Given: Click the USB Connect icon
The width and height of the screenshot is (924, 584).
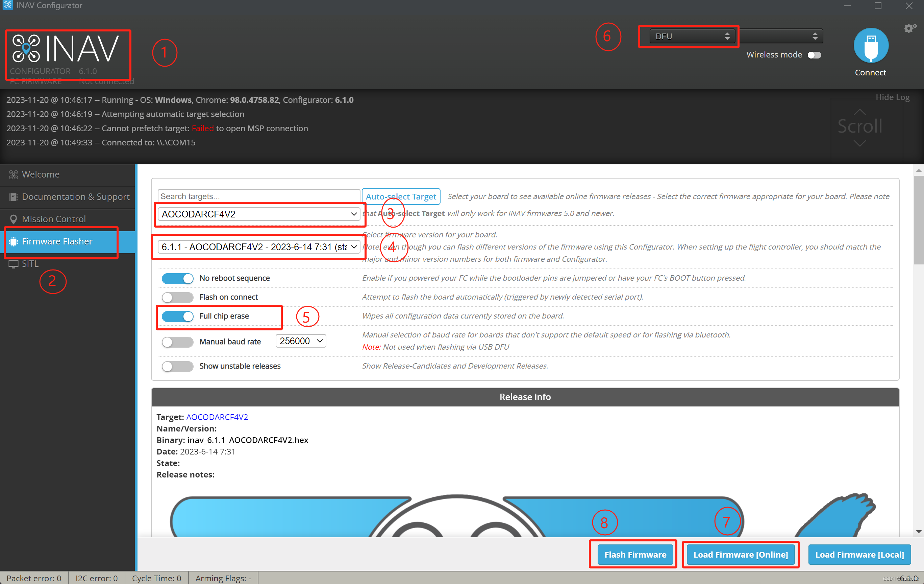Looking at the screenshot, I should (871, 46).
